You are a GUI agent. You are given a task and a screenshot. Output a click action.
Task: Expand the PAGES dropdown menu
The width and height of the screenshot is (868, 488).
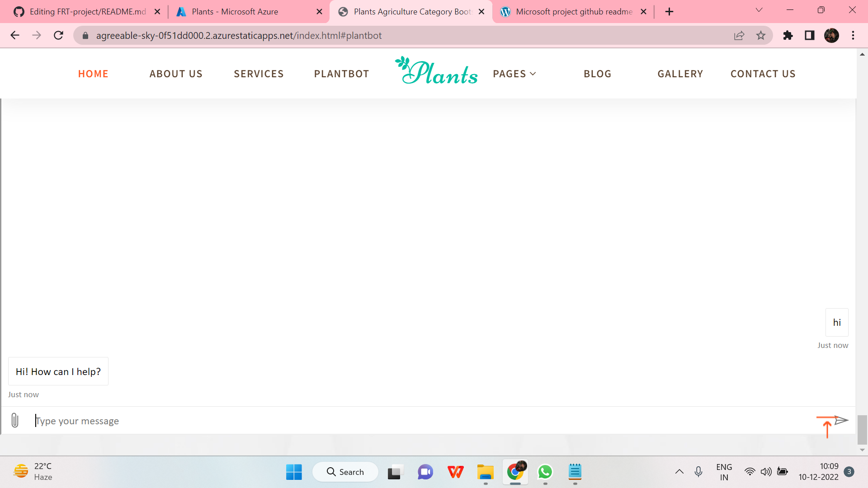coord(514,74)
